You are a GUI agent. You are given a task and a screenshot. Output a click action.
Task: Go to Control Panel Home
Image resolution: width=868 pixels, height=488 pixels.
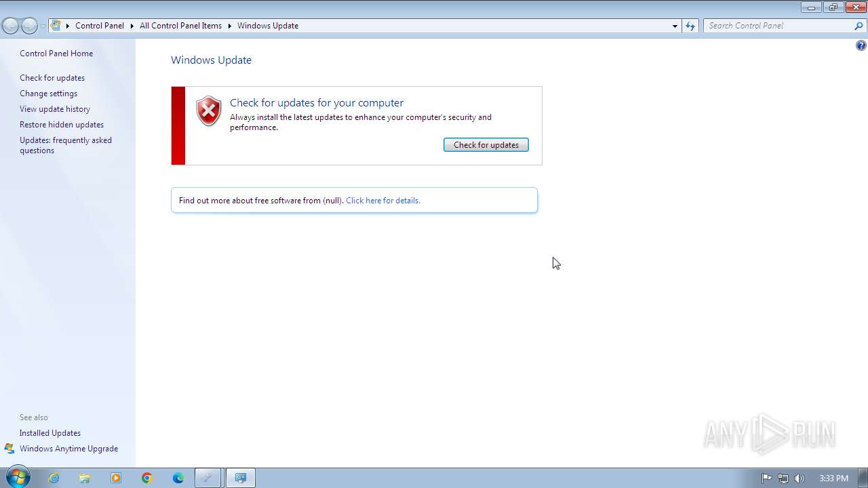coord(56,54)
